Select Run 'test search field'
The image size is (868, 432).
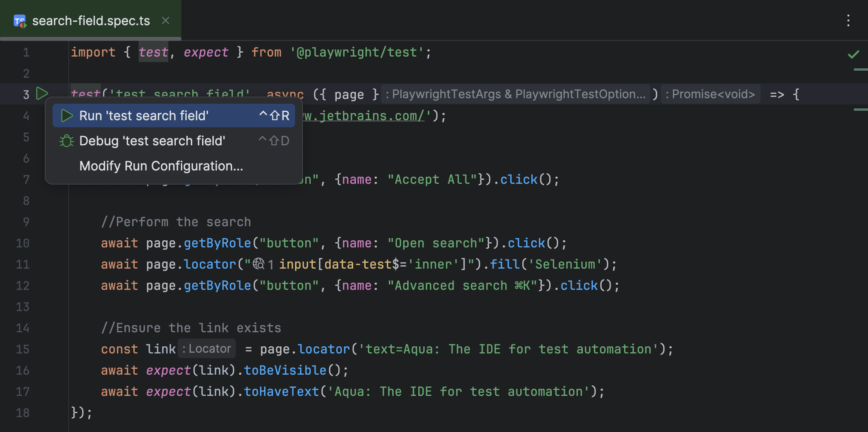pos(144,115)
